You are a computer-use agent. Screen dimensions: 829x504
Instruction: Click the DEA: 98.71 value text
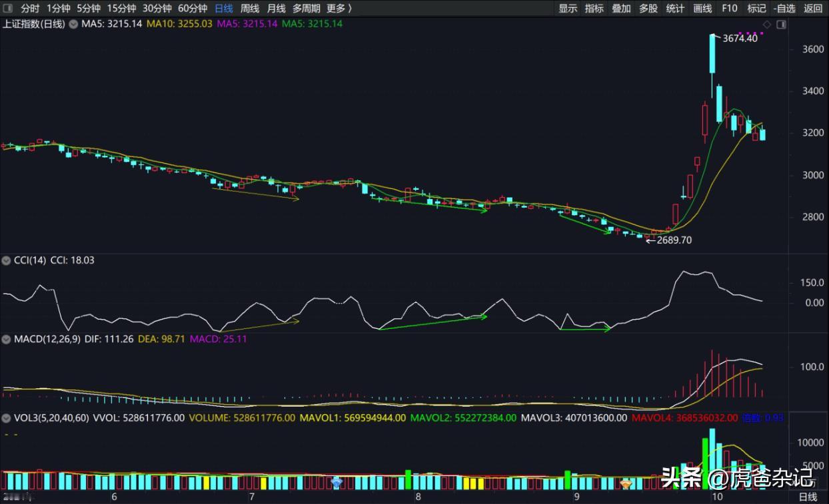[161, 339]
